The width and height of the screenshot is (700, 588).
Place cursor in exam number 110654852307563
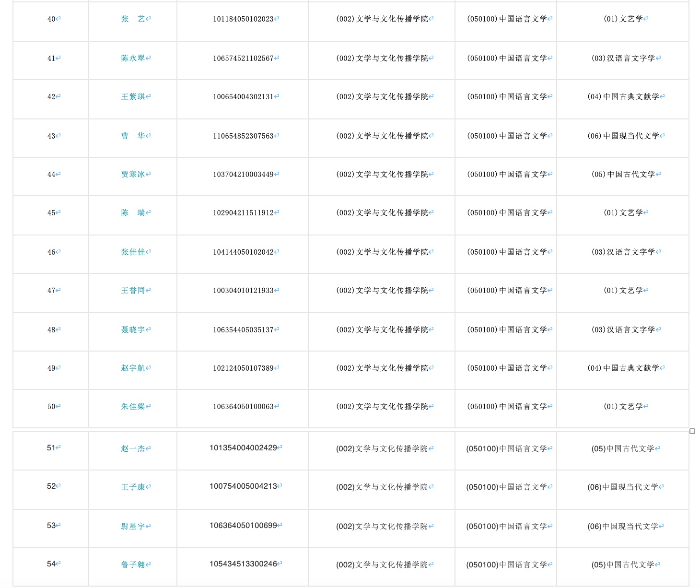(x=243, y=136)
